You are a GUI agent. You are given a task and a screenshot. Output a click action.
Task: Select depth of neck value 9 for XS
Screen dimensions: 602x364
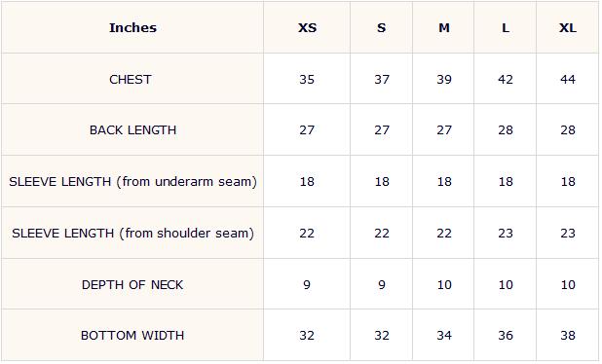(x=307, y=284)
